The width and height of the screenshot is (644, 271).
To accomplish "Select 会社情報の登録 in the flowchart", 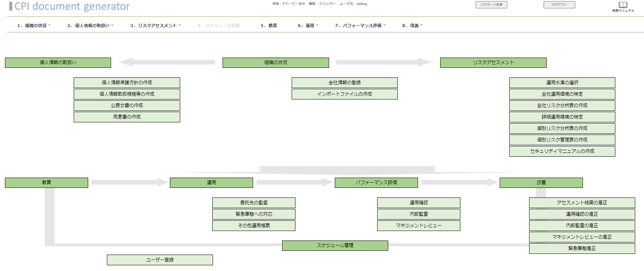I will (x=344, y=83).
